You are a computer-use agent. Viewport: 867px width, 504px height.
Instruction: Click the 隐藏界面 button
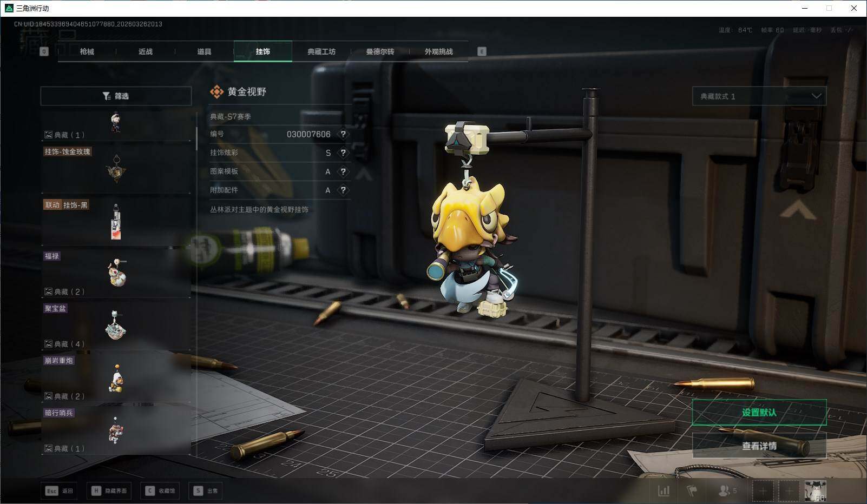[109, 491]
